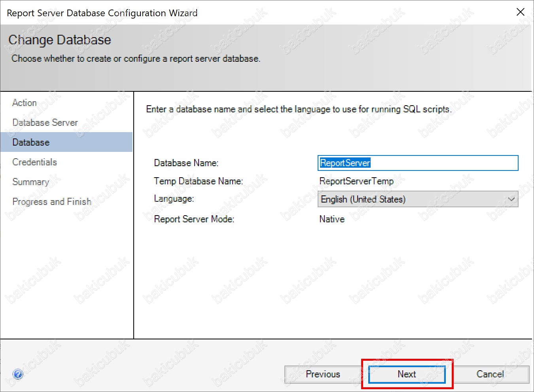Close the Report Server Database Configuration Wizard
Screen dimensions: 534x392
[x=521, y=12]
